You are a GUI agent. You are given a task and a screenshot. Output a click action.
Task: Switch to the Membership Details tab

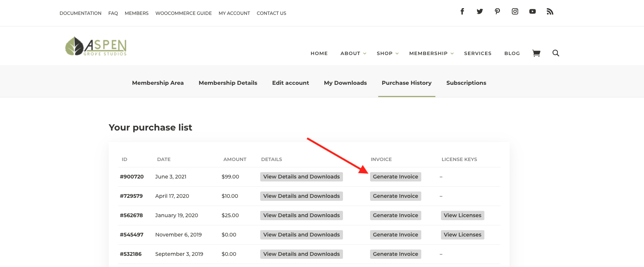tap(228, 83)
